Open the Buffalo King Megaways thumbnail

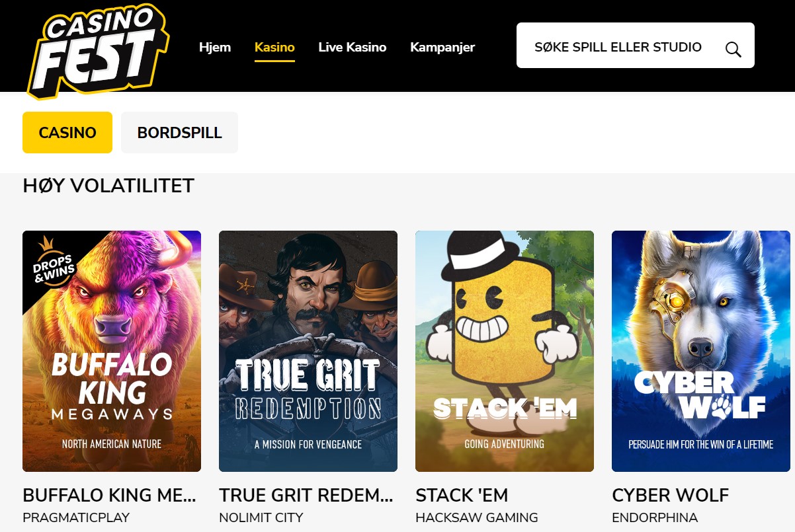(112, 351)
